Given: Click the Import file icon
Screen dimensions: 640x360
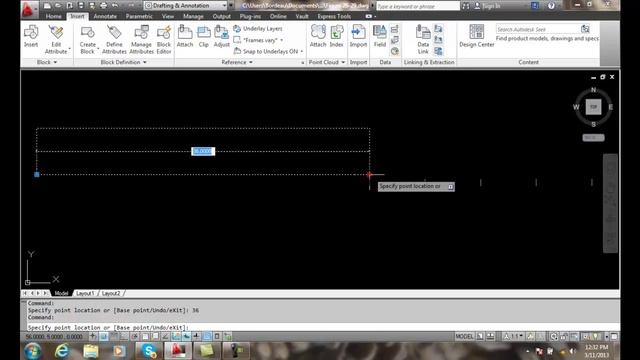Looking at the screenshot, I should click(358, 37).
